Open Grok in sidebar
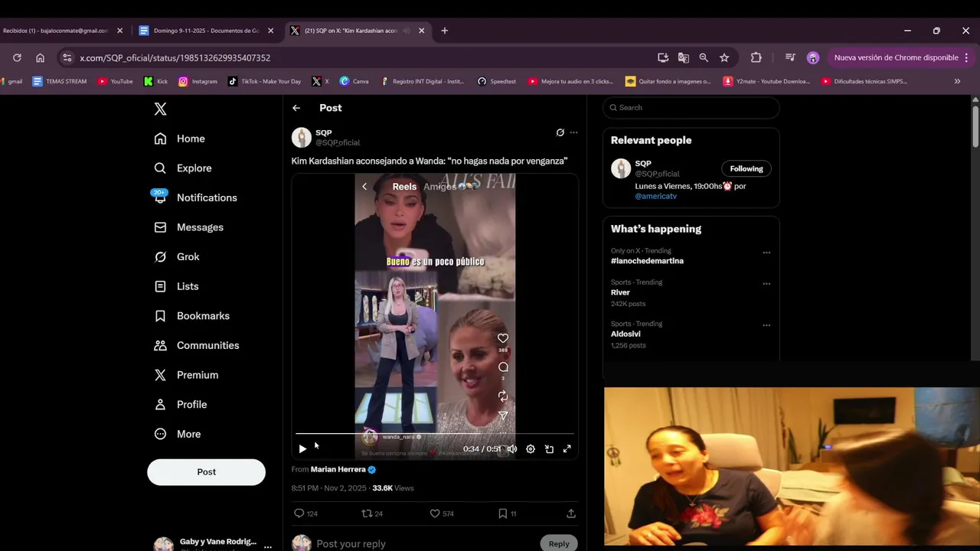 (176, 257)
